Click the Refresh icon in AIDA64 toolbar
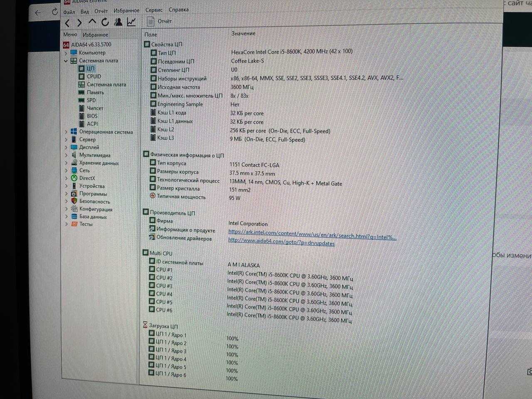Image resolution: width=532 pixels, height=399 pixels. point(105,22)
